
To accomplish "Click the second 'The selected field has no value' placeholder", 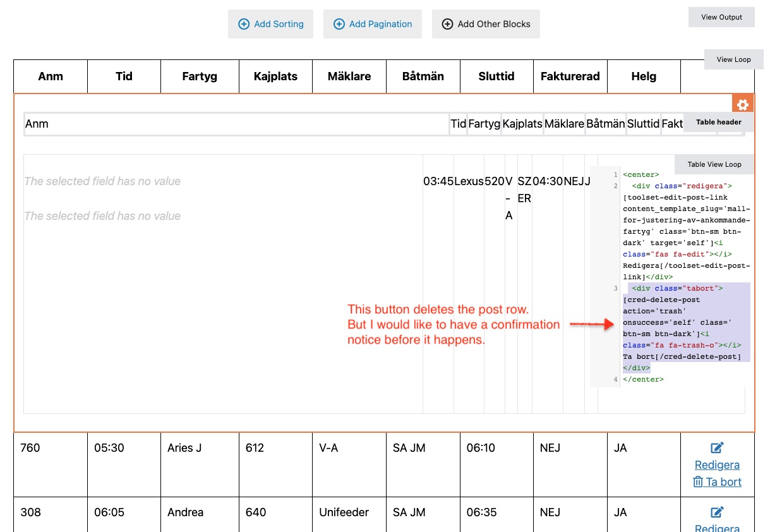I will click(x=102, y=216).
